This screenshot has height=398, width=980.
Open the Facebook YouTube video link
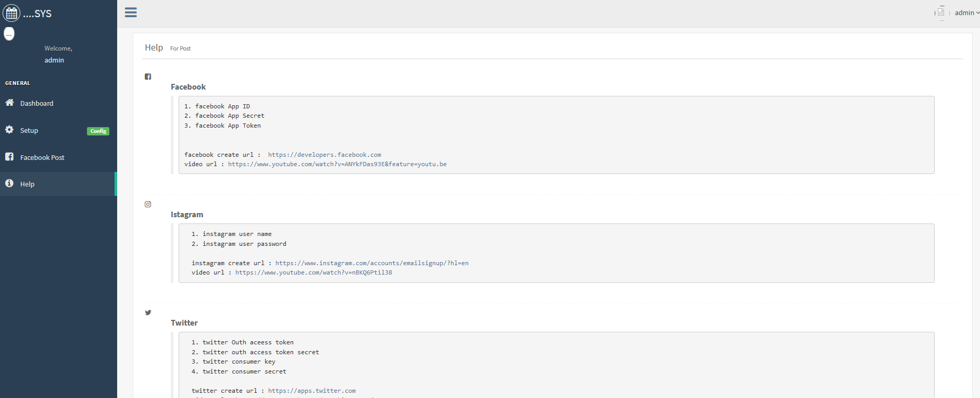point(337,164)
